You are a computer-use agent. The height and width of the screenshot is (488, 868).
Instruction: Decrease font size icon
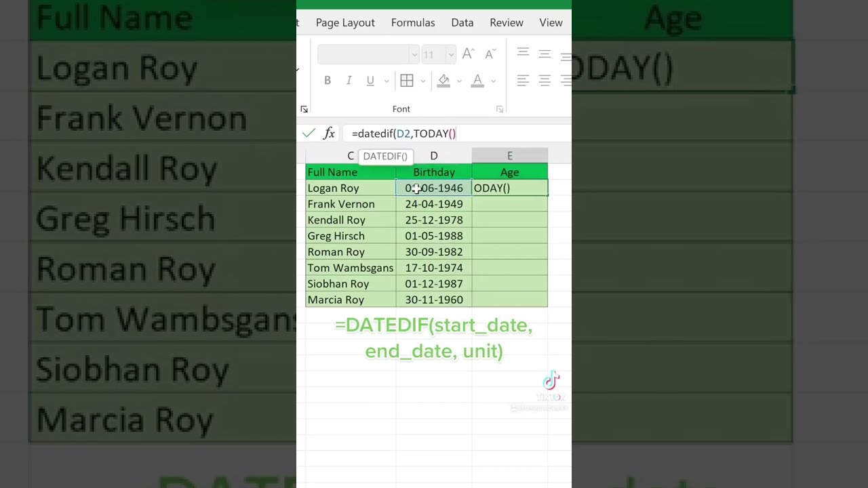490,54
